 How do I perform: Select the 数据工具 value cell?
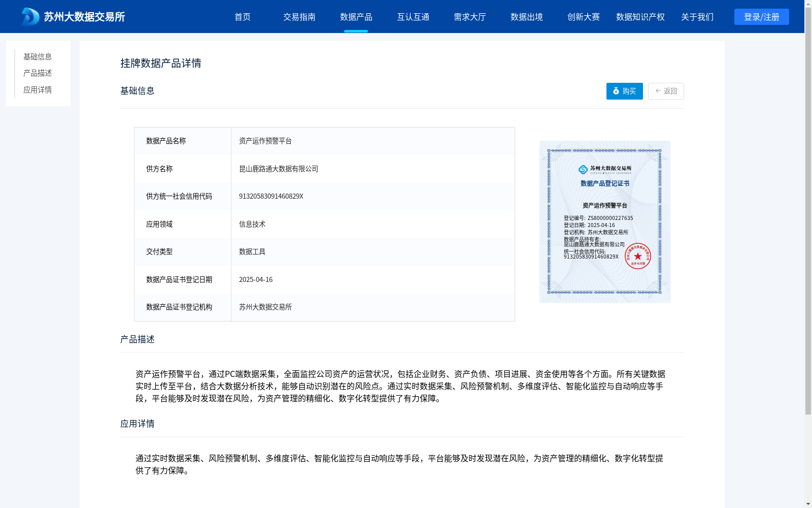tap(373, 252)
